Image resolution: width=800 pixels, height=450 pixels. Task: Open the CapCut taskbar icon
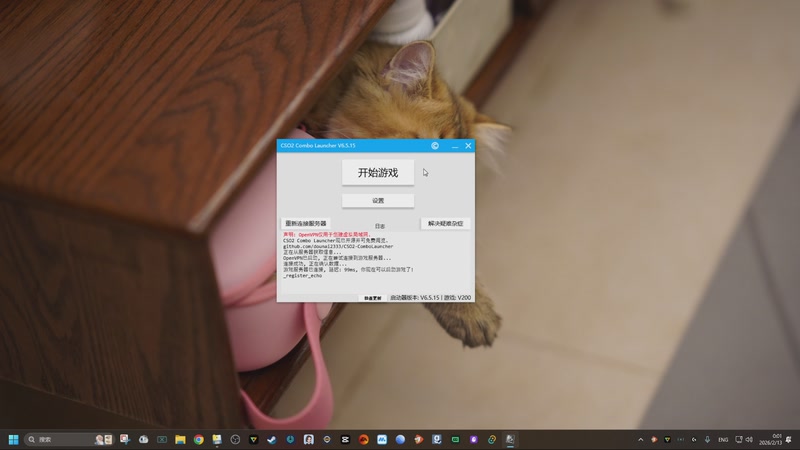coord(345,439)
